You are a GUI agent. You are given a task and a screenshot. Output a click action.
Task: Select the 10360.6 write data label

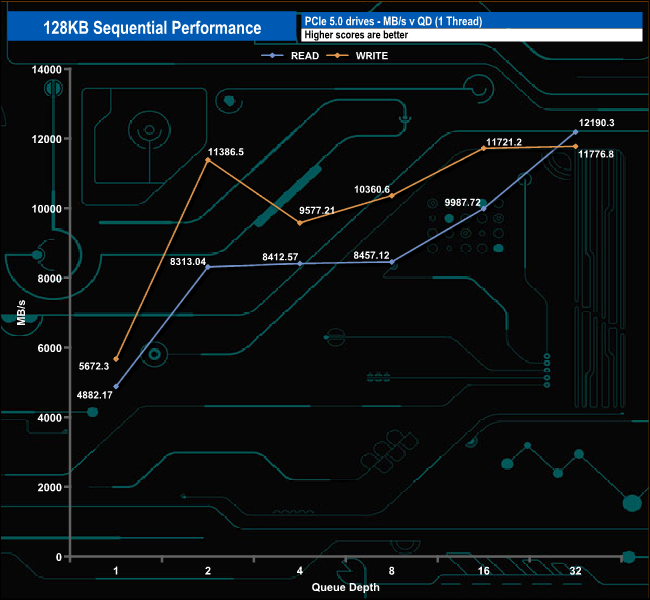point(372,189)
